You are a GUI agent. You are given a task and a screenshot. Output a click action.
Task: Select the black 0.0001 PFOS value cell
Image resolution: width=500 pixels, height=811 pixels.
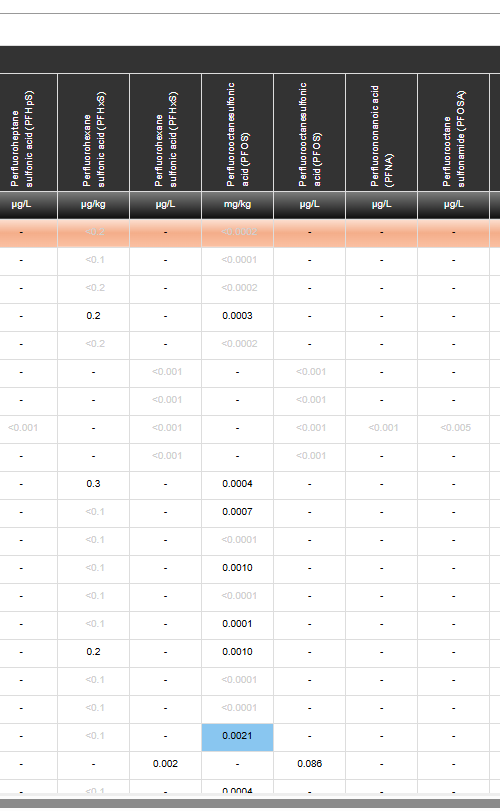click(x=237, y=624)
